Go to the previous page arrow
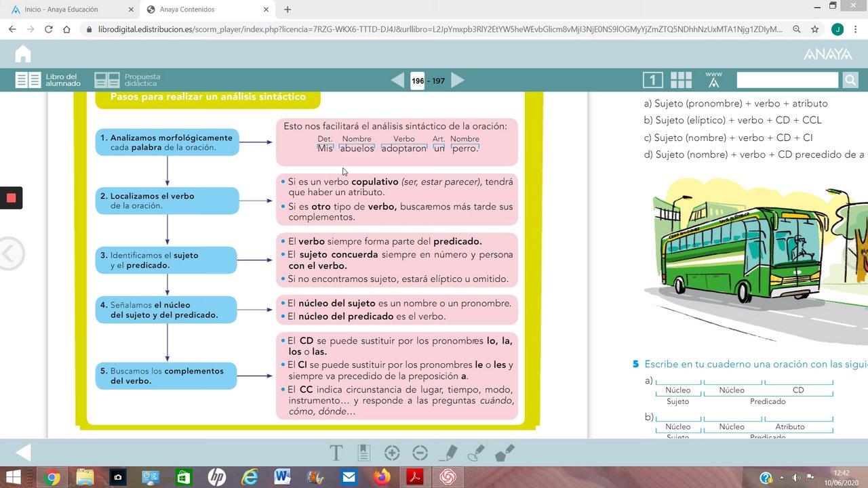This screenshot has height=488, width=868. pyautogui.click(x=398, y=81)
